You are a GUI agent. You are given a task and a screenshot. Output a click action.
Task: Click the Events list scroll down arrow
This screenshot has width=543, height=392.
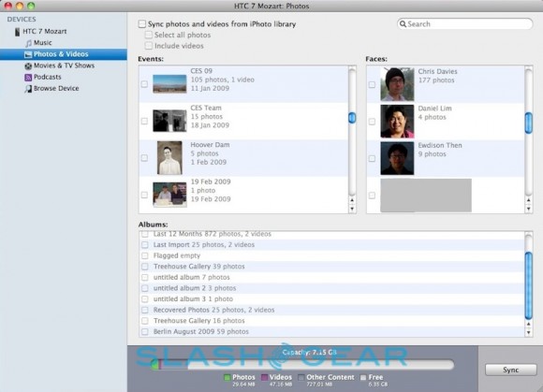352,209
